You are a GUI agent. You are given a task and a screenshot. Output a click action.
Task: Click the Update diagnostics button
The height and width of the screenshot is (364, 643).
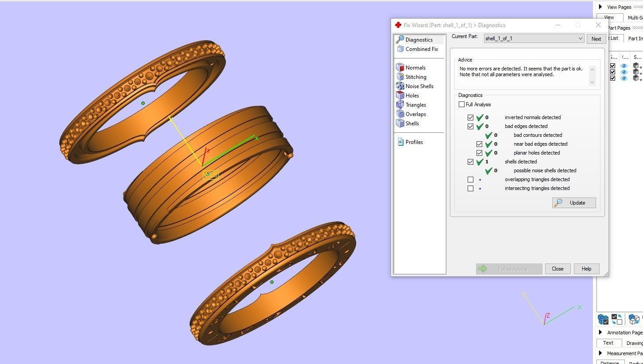pos(574,203)
